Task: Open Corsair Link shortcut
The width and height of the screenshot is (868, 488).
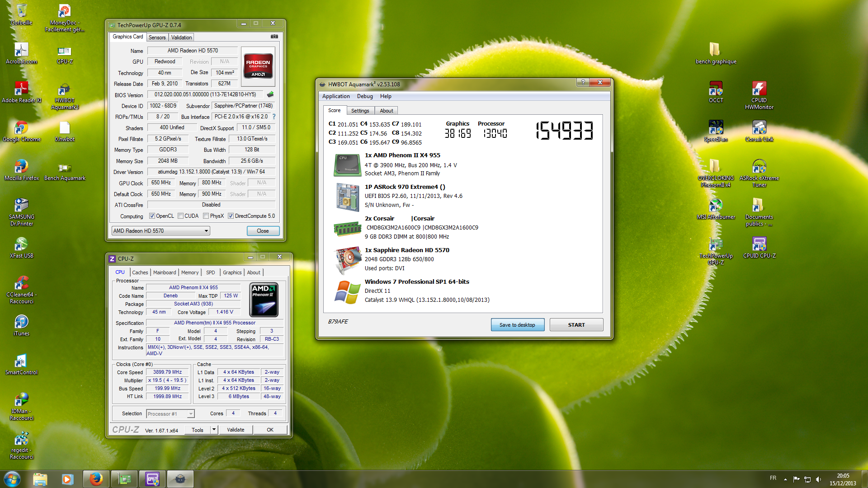Action: click(x=759, y=131)
